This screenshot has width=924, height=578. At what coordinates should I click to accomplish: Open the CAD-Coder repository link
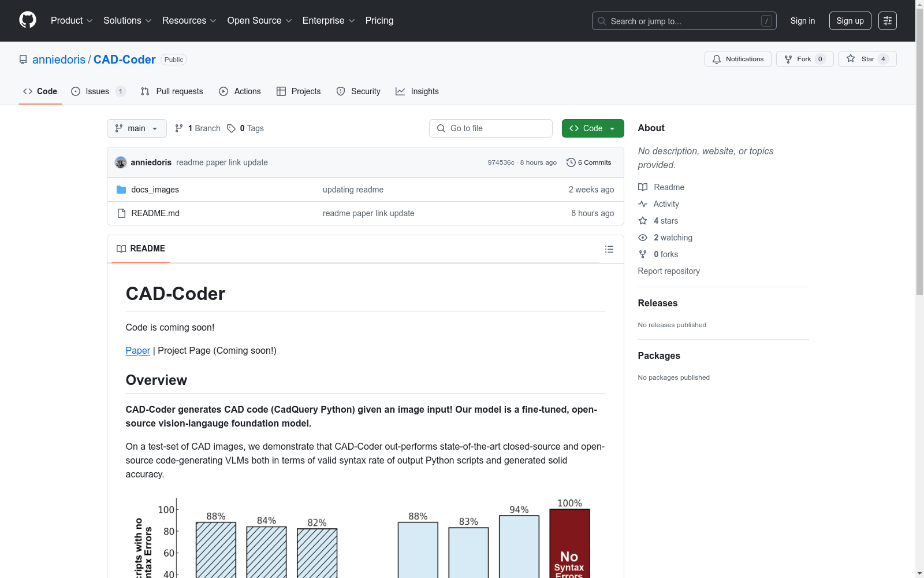click(x=125, y=60)
